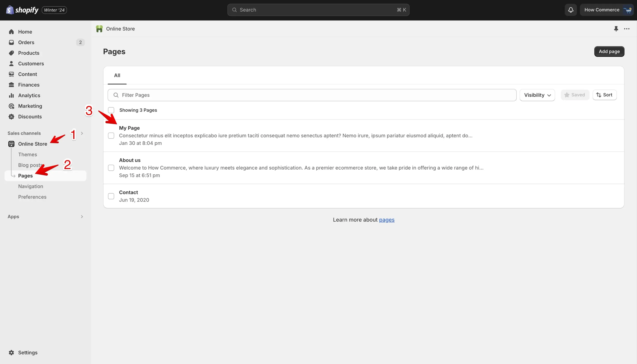Image resolution: width=637 pixels, height=364 pixels.
Task: Open the three-dot more actions menu
Action: pos(626,29)
